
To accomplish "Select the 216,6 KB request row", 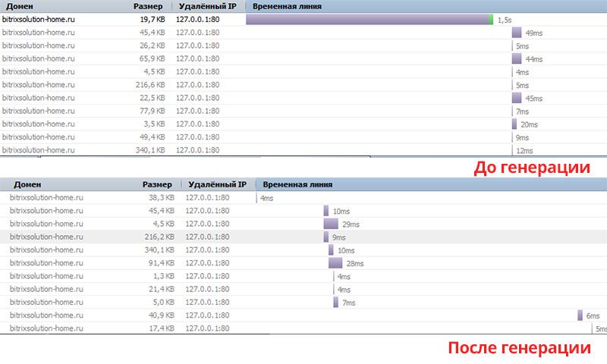I will tap(303, 85).
